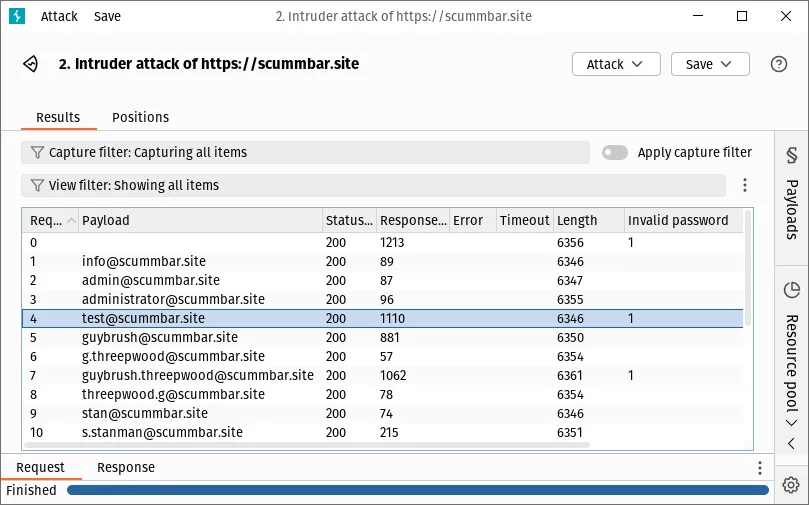Collapse side panel with left chevron

click(x=791, y=444)
